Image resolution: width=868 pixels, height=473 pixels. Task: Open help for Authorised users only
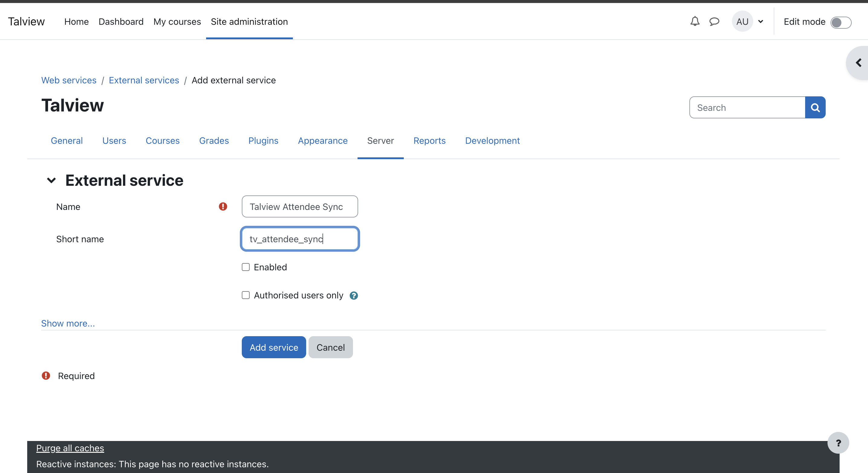(354, 296)
